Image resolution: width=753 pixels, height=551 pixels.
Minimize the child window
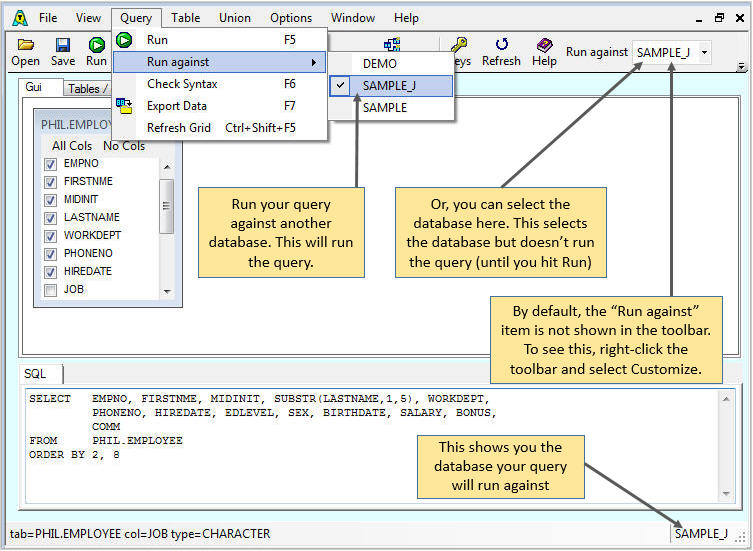699,19
